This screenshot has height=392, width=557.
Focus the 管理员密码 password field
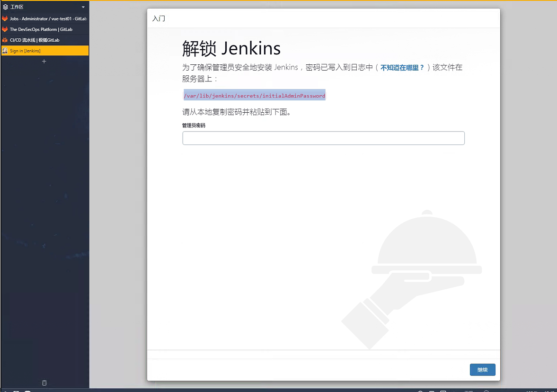tap(323, 138)
